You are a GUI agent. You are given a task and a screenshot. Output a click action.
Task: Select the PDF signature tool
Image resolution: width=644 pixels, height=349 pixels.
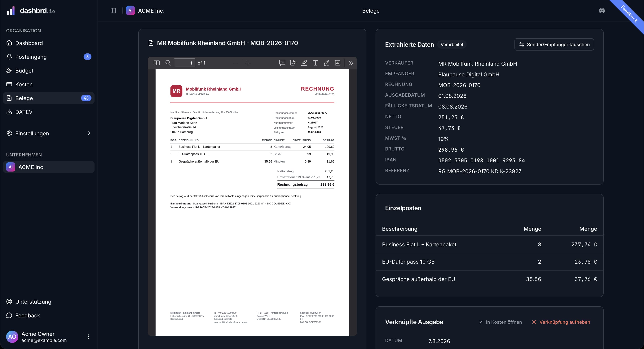293,63
